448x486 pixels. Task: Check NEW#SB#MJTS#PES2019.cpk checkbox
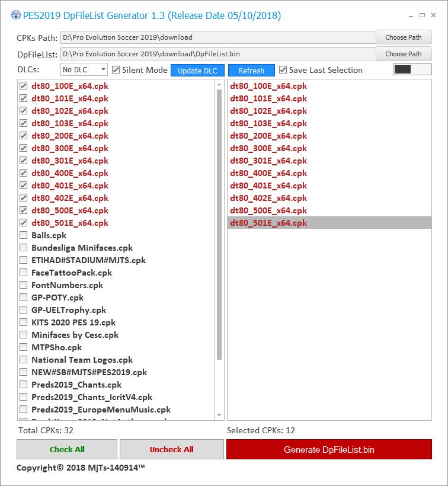(x=24, y=372)
